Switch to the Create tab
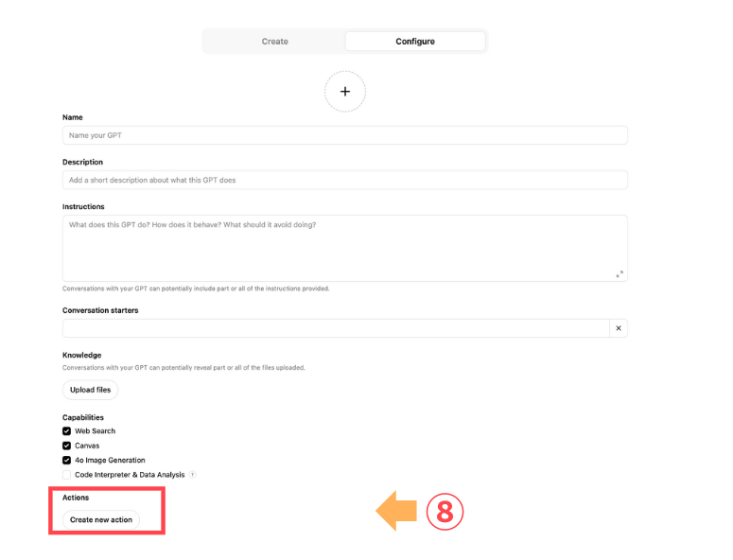The image size is (733, 560). click(x=275, y=41)
